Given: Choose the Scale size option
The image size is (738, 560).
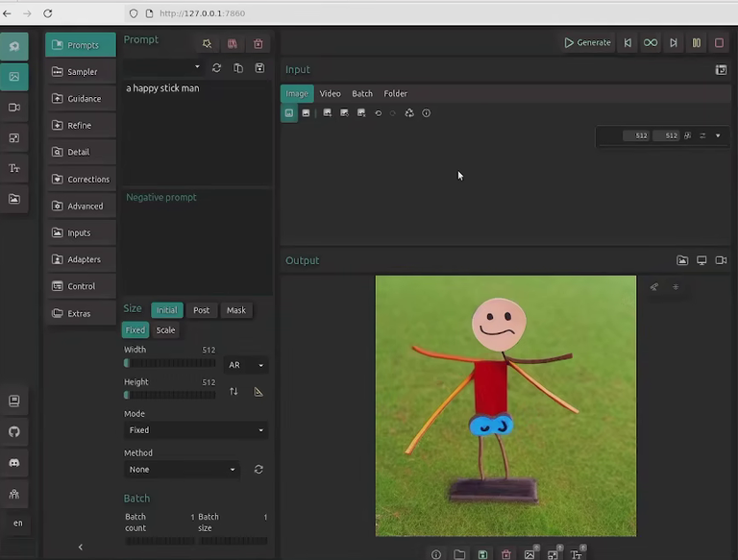Looking at the screenshot, I should click(x=165, y=329).
